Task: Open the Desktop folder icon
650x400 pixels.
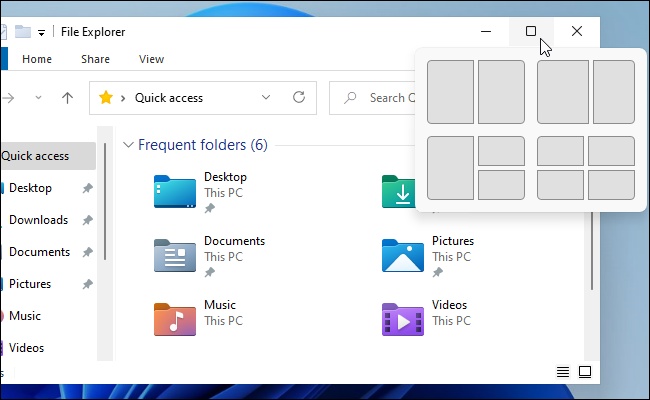Action: point(175,191)
